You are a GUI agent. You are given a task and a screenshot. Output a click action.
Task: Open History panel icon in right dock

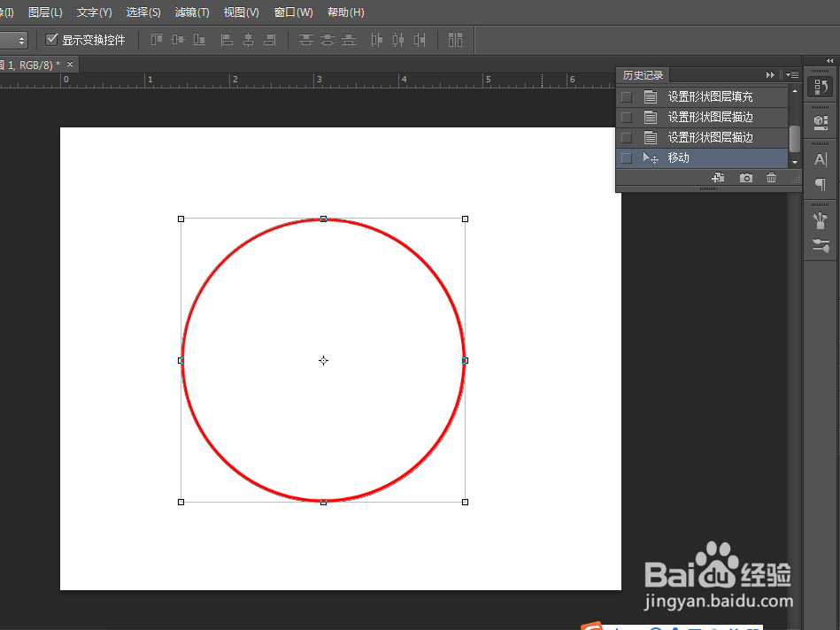coord(821,86)
